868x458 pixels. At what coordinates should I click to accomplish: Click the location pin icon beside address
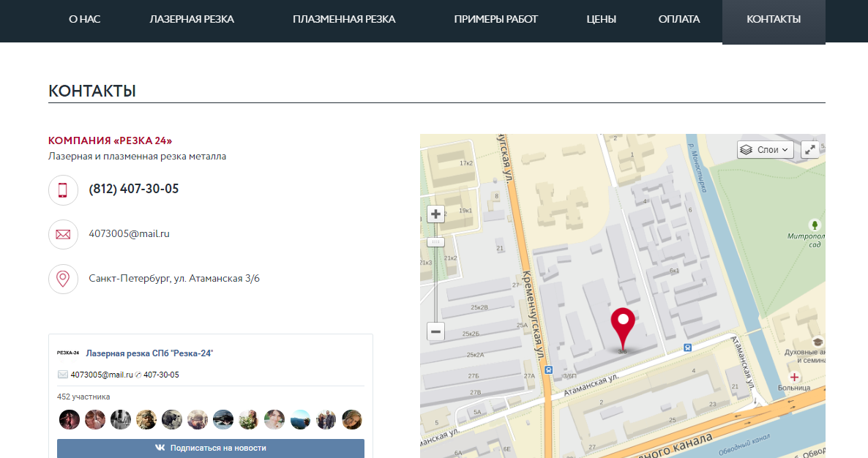63,279
